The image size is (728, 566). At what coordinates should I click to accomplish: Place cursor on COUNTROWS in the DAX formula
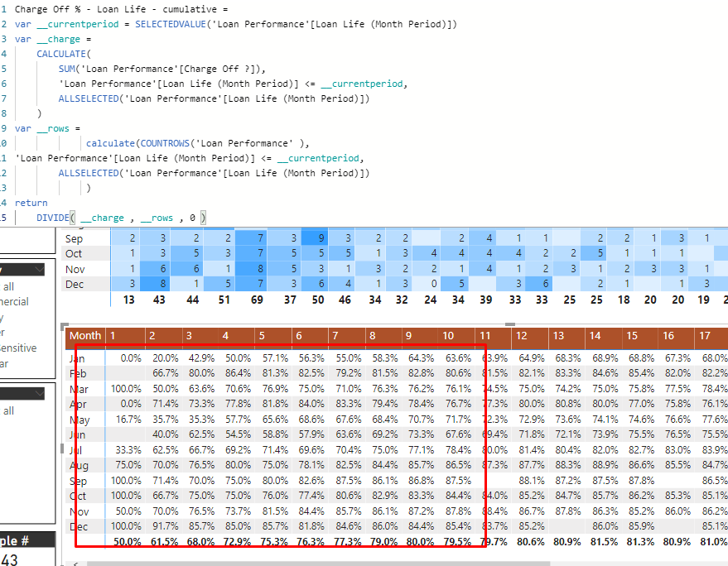click(x=165, y=143)
